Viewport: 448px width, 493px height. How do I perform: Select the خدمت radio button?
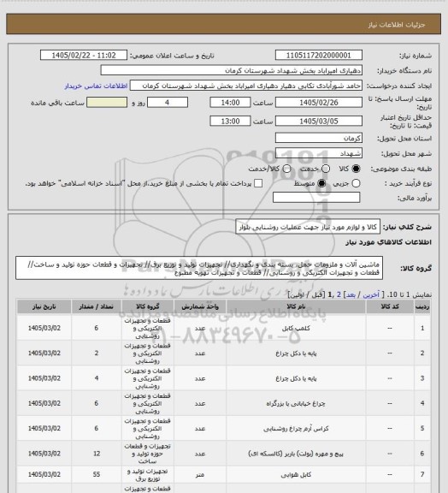pyautogui.click(x=326, y=169)
